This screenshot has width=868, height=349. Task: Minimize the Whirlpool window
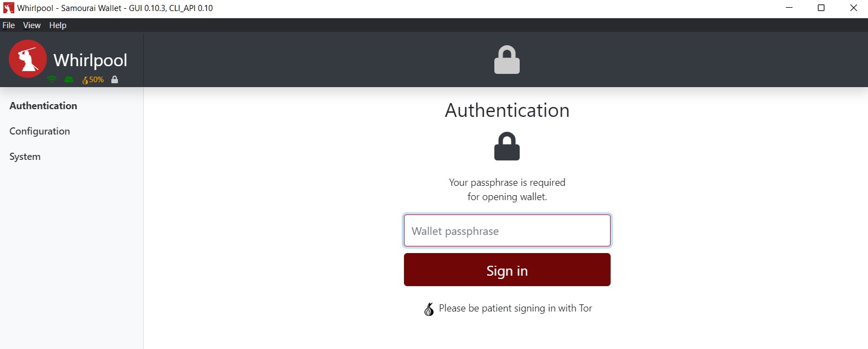789,8
